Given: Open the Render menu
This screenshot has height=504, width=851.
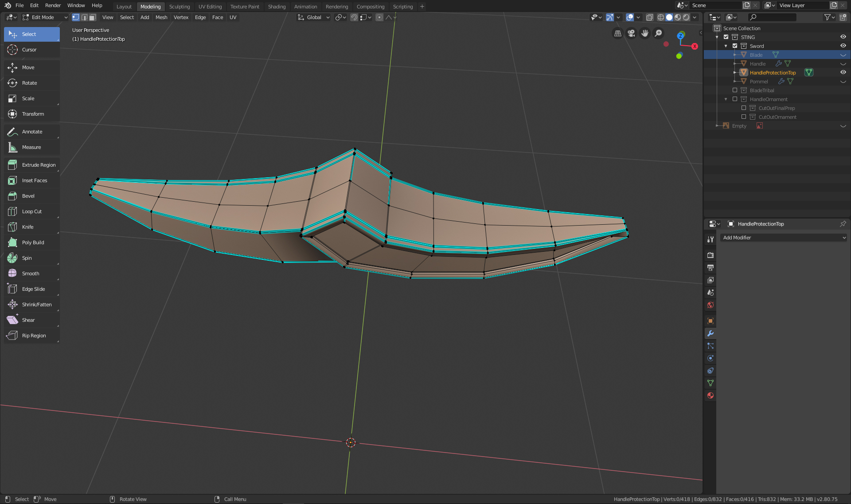Looking at the screenshot, I should coord(53,5).
